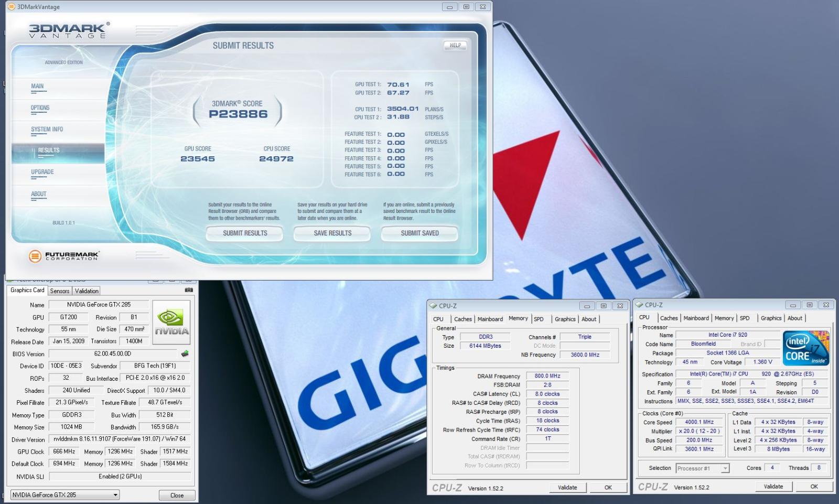Click the Core Voltage value 1.360 V

(x=762, y=362)
